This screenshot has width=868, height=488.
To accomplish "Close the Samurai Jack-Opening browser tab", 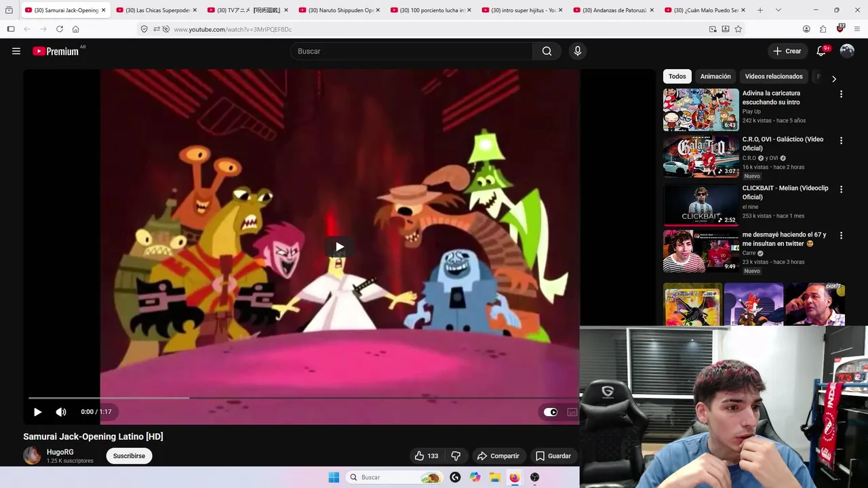I will click(x=104, y=10).
